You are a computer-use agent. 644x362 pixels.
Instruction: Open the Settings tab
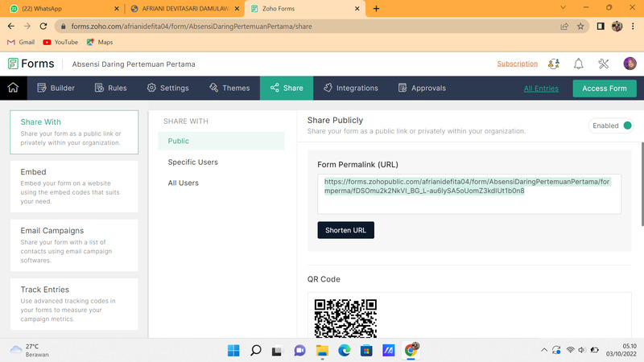click(168, 88)
